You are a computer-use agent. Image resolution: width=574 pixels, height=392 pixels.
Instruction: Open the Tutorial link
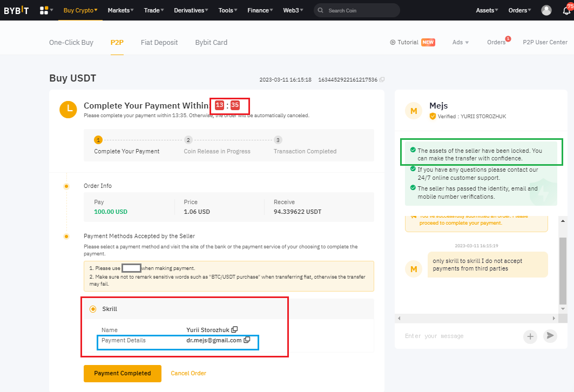408,42
